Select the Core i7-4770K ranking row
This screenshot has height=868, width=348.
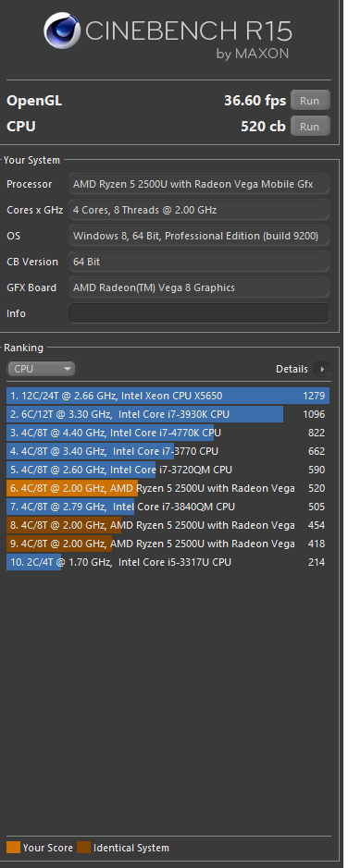pos(168,433)
